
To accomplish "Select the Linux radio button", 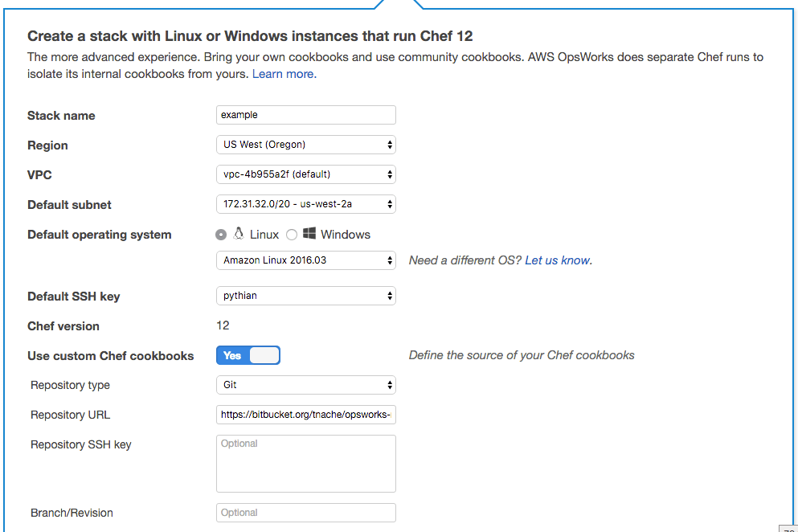I will 221,234.
